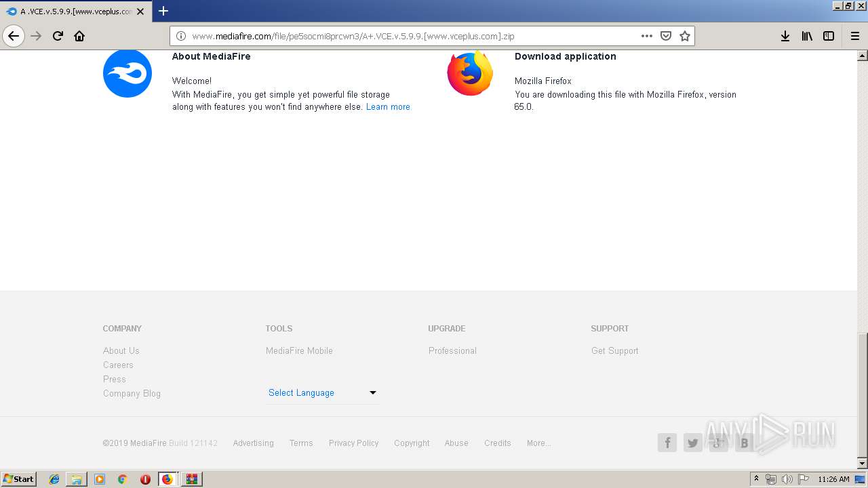The image size is (868, 488).
Task: Open MediaFire Facebook page icon
Action: click(667, 443)
